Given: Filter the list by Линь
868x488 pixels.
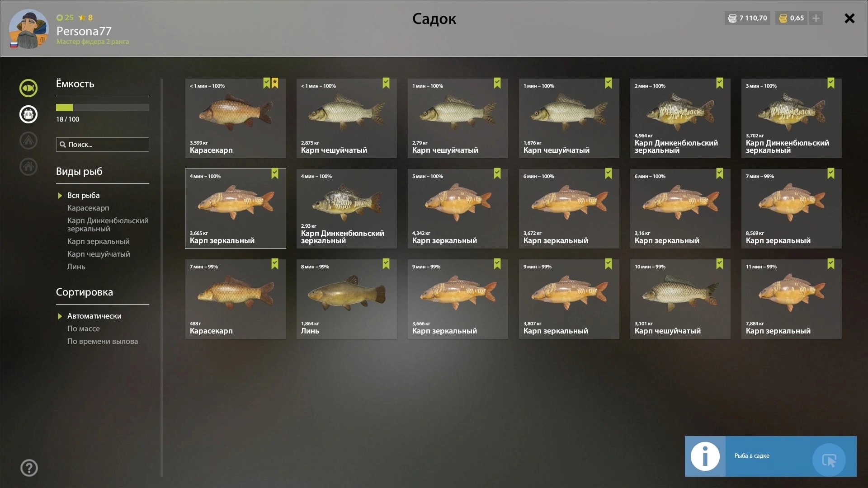Looking at the screenshot, I should (x=76, y=267).
